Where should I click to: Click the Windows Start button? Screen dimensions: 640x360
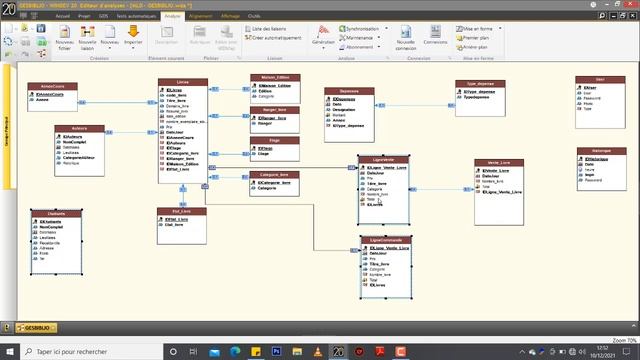[10, 351]
